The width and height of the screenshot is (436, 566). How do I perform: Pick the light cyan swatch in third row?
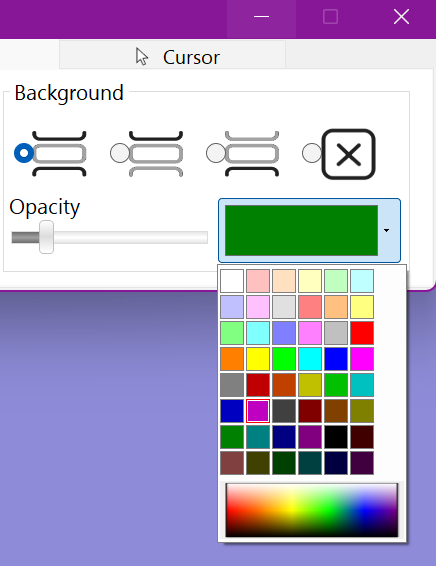tap(258, 333)
